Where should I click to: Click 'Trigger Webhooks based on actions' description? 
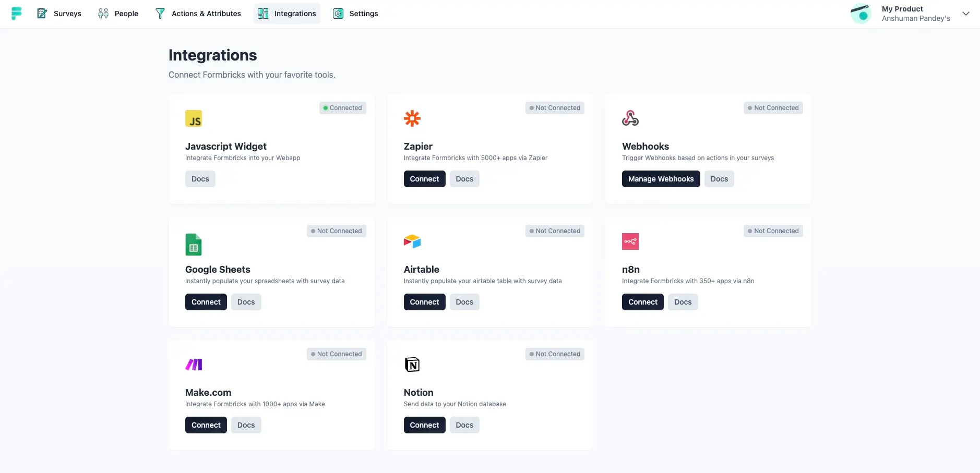click(x=698, y=158)
